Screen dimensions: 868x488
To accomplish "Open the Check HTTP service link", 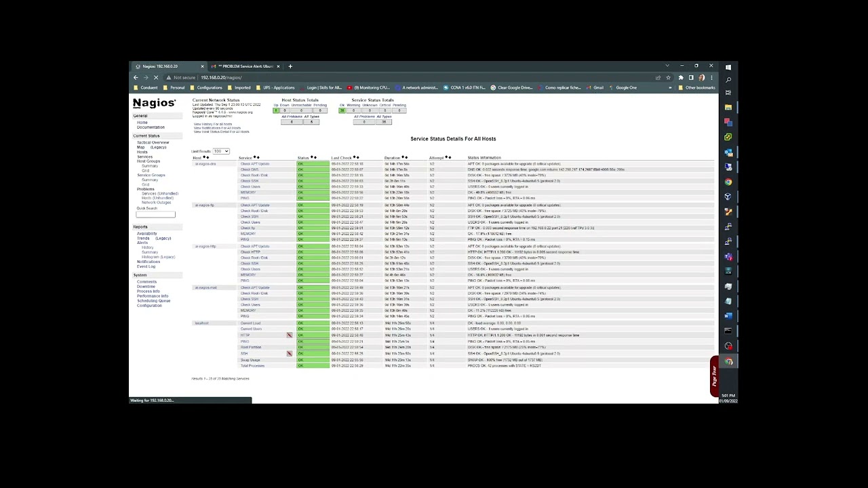I will coord(250,252).
